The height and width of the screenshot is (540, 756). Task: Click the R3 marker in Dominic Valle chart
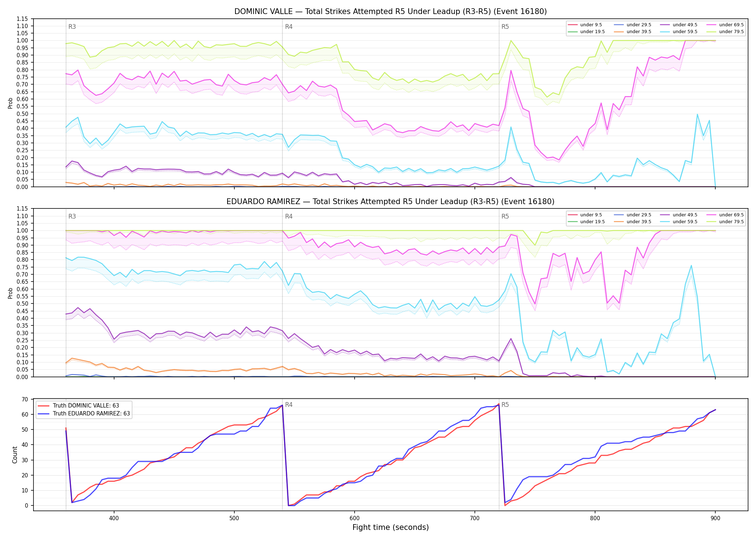pyautogui.click(x=72, y=27)
